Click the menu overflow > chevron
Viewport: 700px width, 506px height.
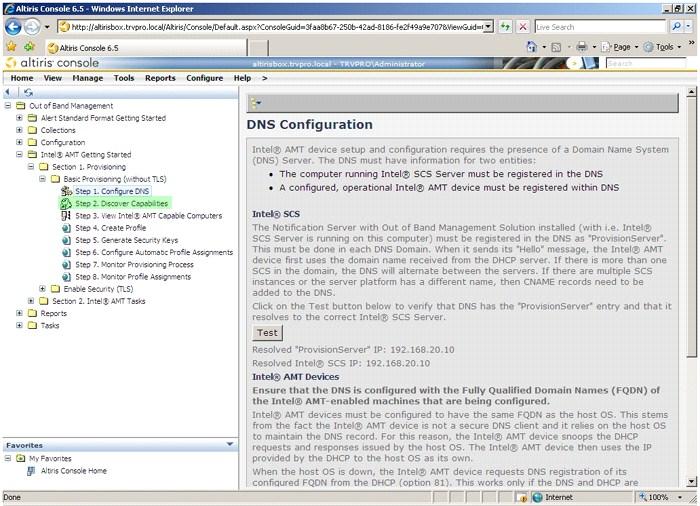click(265, 78)
